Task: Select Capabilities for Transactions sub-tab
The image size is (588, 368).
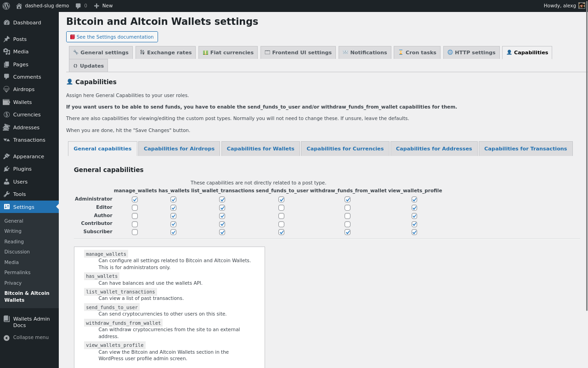Action: click(x=526, y=149)
